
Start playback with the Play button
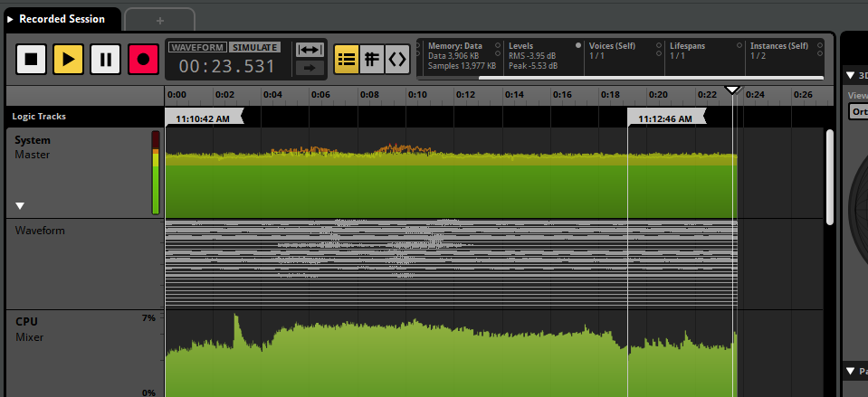[x=68, y=60]
